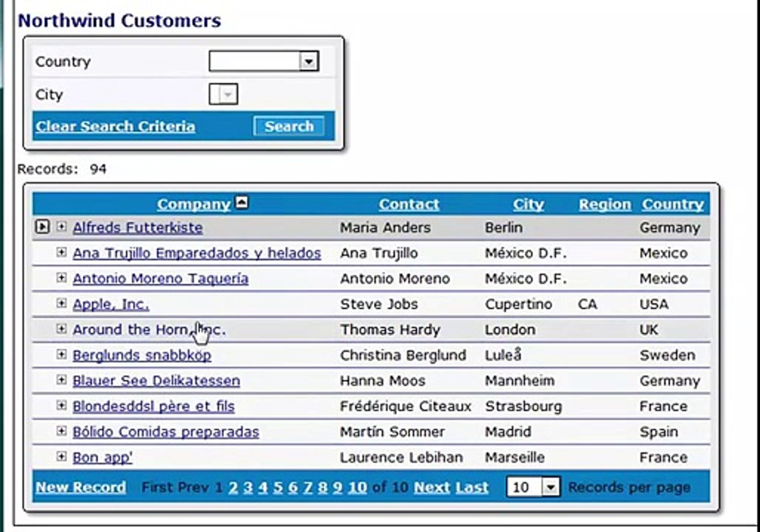Click city cell Marseille
This screenshot has height=532, width=760.
point(515,457)
